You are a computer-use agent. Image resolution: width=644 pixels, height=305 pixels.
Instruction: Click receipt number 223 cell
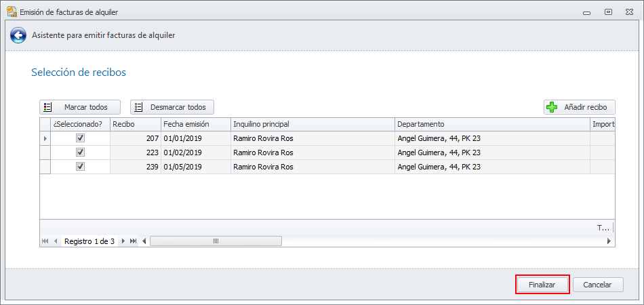point(136,152)
